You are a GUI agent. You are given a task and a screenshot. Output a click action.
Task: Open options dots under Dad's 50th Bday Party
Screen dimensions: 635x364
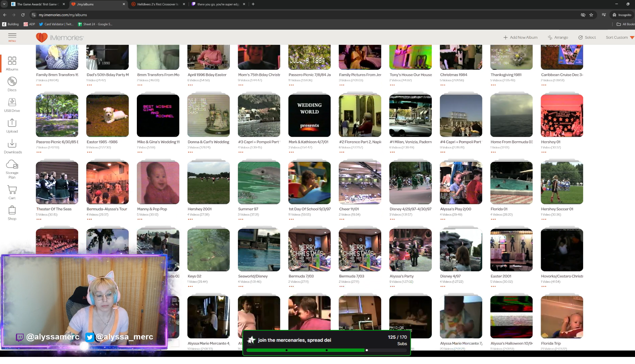coord(89,85)
